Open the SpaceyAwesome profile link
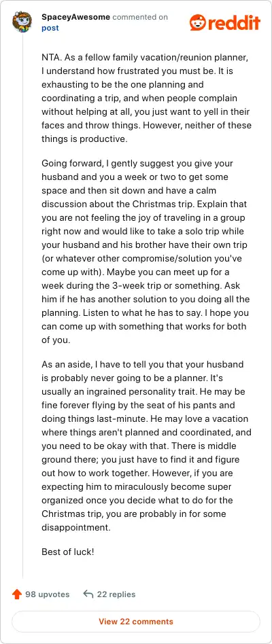Screen dimensions: 272x644 [x=75, y=17]
